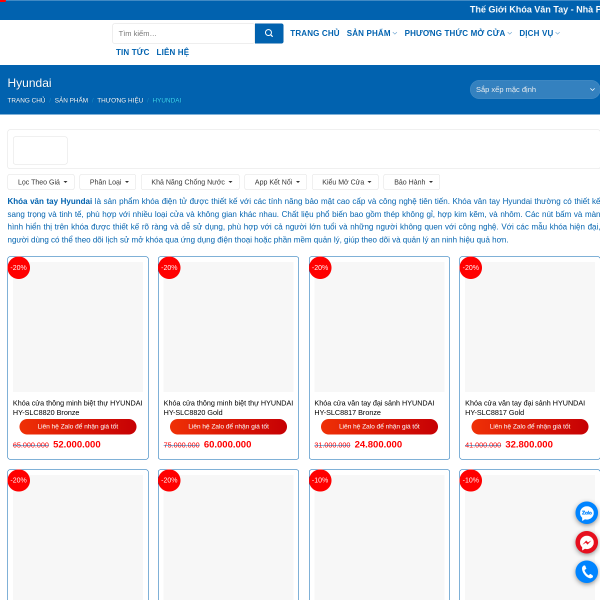Screen dimensions: 600x600
Task: Open the Sắp xếp mặc định sort dropdown
Action: [535, 90]
